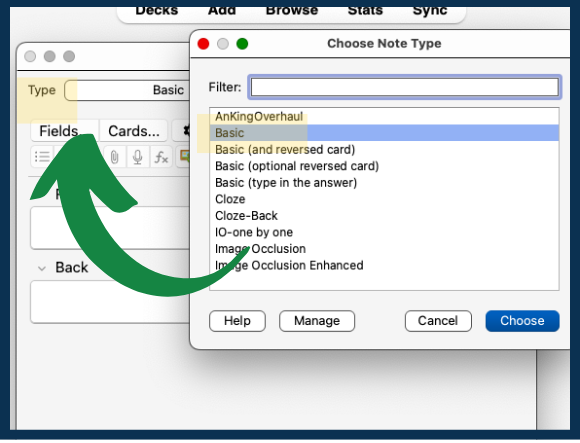
Task: Open the Add tab in main window
Action: pyautogui.click(x=222, y=10)
